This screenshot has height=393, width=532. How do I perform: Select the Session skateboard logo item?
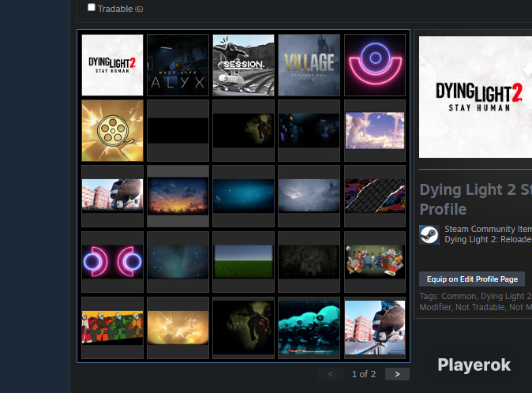(x=243, y=65)
